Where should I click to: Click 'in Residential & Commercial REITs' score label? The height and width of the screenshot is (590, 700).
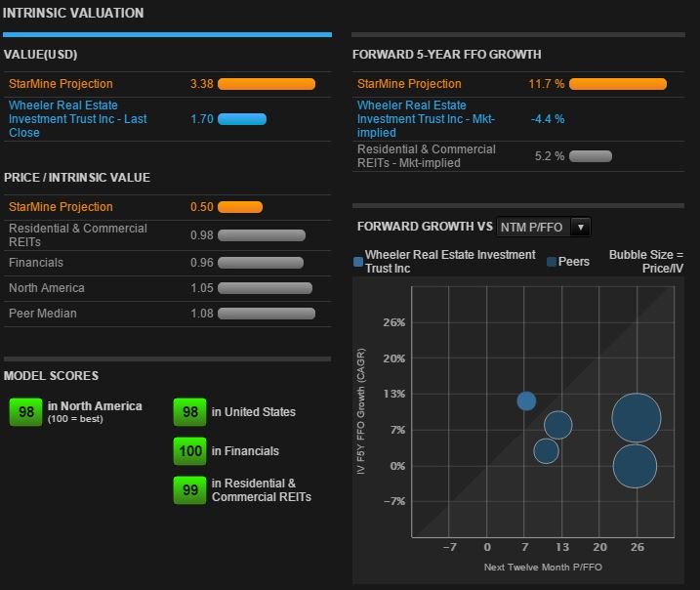point(262,490)
